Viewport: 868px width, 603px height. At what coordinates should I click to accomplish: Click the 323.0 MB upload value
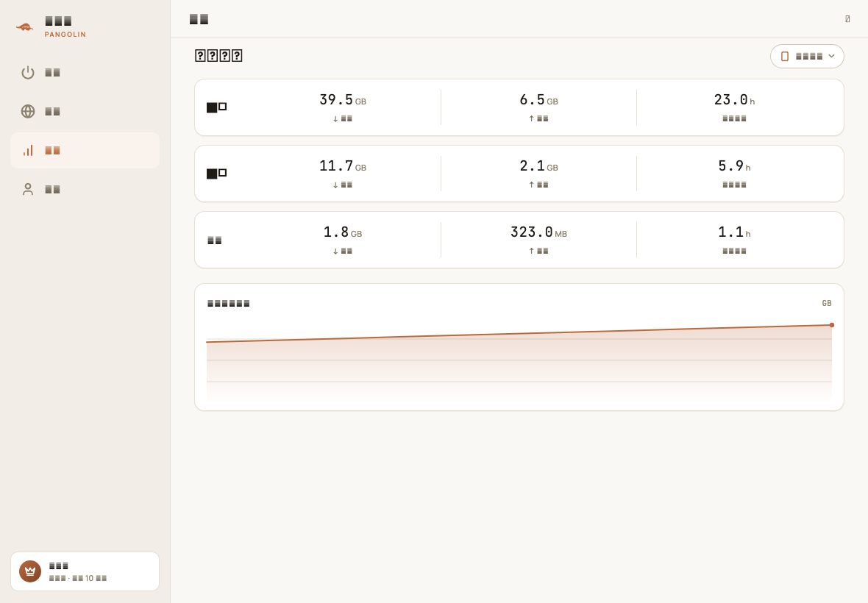538,232
